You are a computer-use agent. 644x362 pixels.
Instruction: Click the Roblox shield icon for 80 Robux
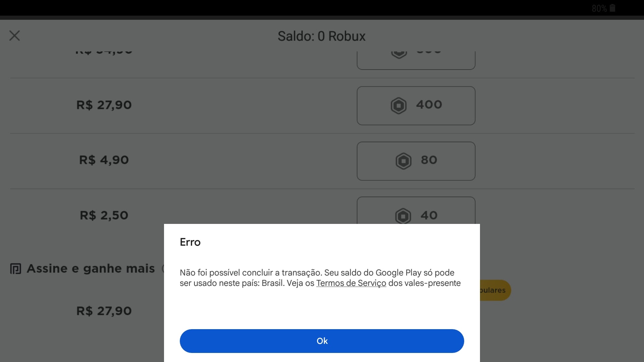click(403, 161)
